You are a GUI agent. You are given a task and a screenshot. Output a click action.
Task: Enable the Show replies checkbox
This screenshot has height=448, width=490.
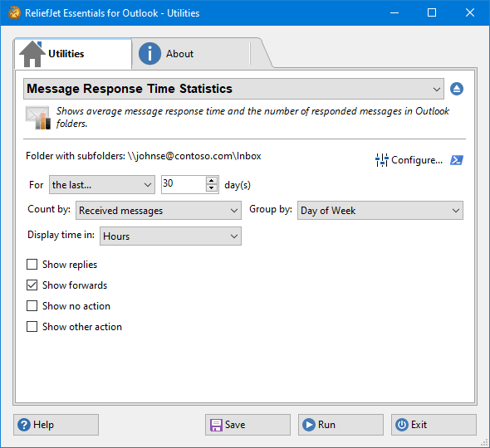tap(32, 265)
